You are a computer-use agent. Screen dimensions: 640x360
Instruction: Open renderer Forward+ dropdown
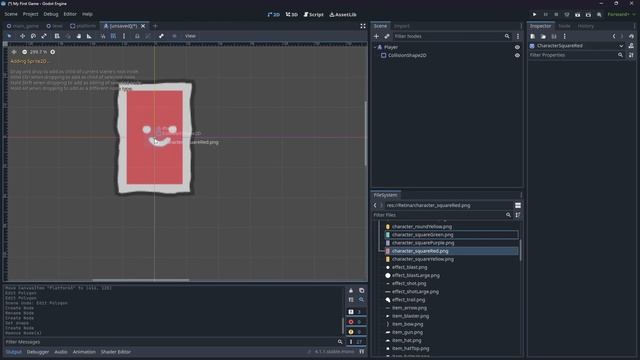[621, 14]
